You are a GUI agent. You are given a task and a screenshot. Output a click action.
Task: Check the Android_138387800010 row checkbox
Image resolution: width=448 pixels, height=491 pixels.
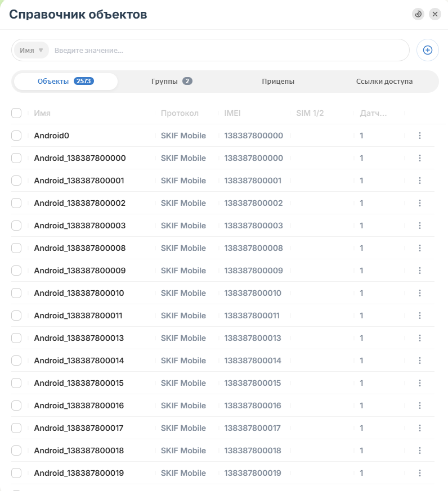[16, 293]
